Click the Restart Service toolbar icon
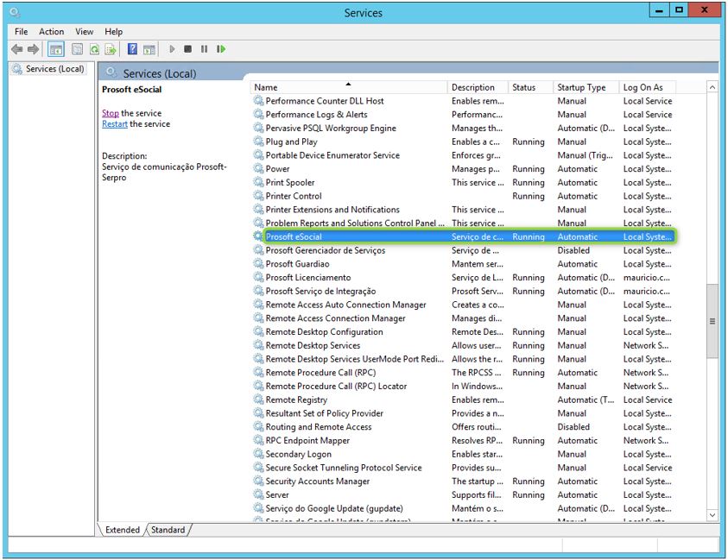 (x=221, y=48)
